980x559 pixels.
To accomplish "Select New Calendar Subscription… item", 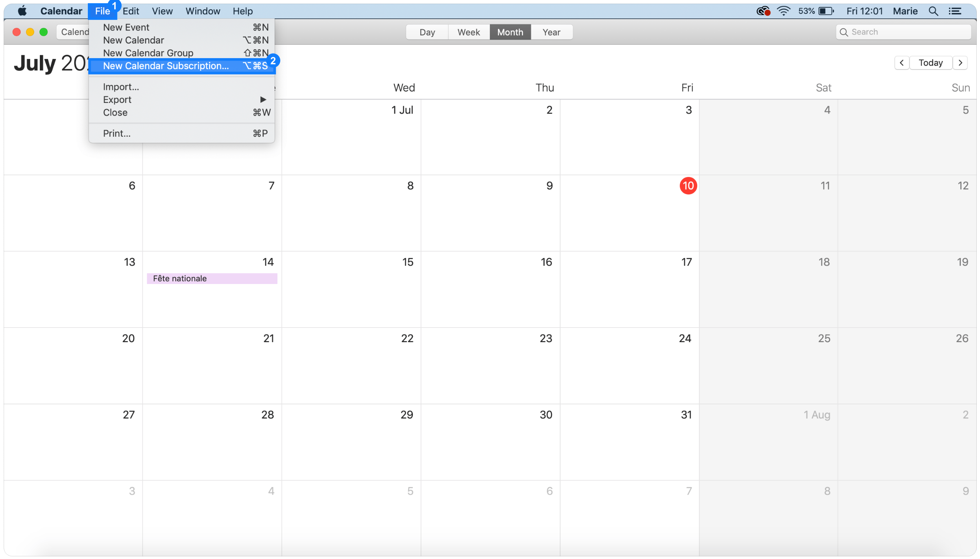I will (x=181, y=66).
